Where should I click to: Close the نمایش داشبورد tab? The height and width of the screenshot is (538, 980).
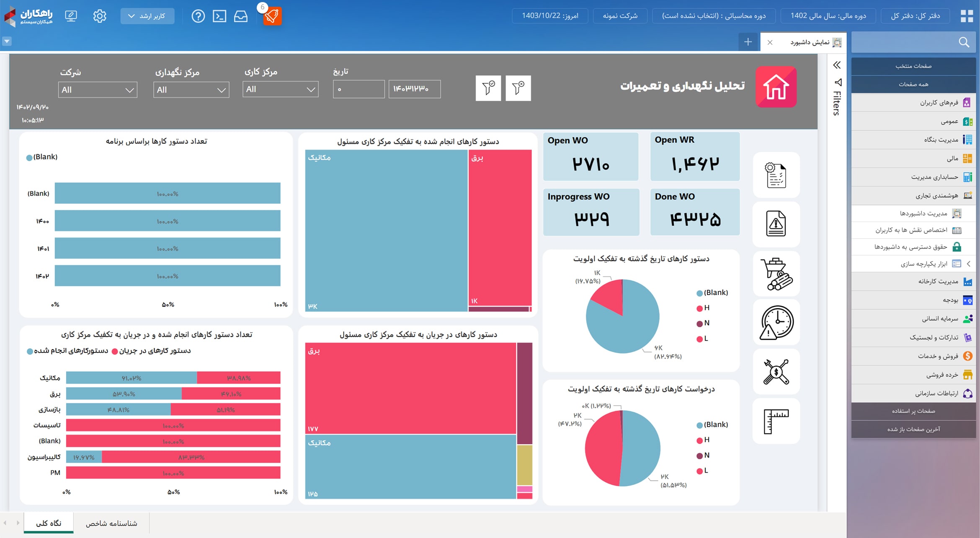770,42
